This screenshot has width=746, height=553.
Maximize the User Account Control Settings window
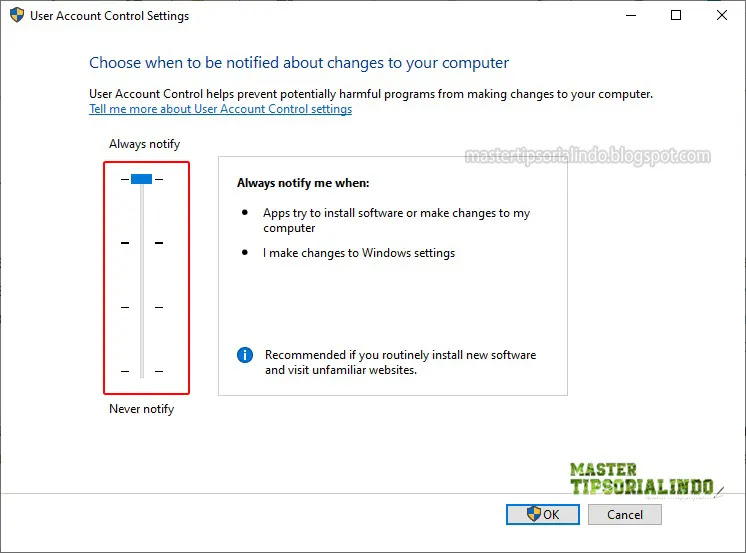pos(676,15)
